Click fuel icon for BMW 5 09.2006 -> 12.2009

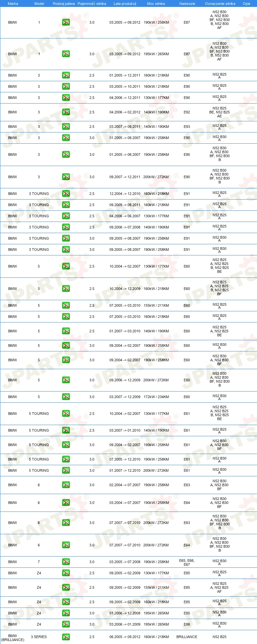pyautogui.click(x=66, y=380)
